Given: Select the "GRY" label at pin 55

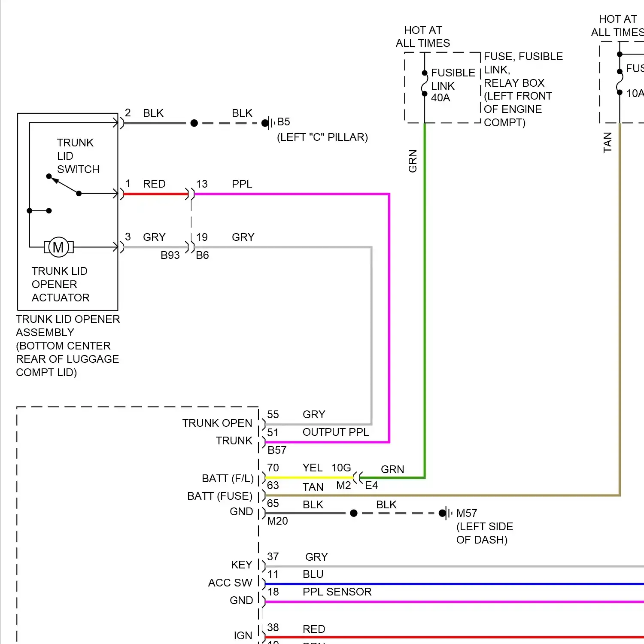Looking at the screenshot, I should [x=314, y=415].
